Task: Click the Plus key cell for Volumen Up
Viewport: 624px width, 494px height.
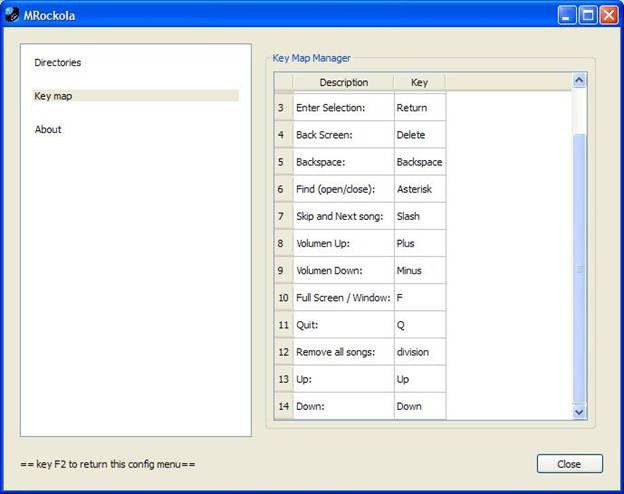Action: pyautogui.click(x=419, y=243)
